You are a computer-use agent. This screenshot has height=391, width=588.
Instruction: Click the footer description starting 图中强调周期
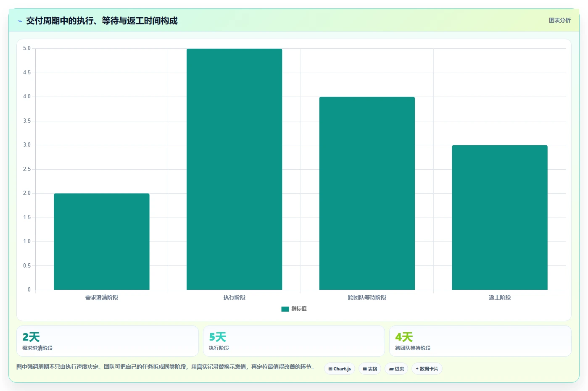[165, 367]
